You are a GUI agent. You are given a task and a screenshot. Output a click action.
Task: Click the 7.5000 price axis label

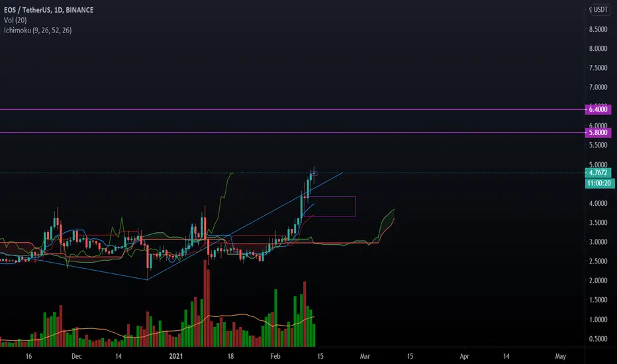[598, 68]
